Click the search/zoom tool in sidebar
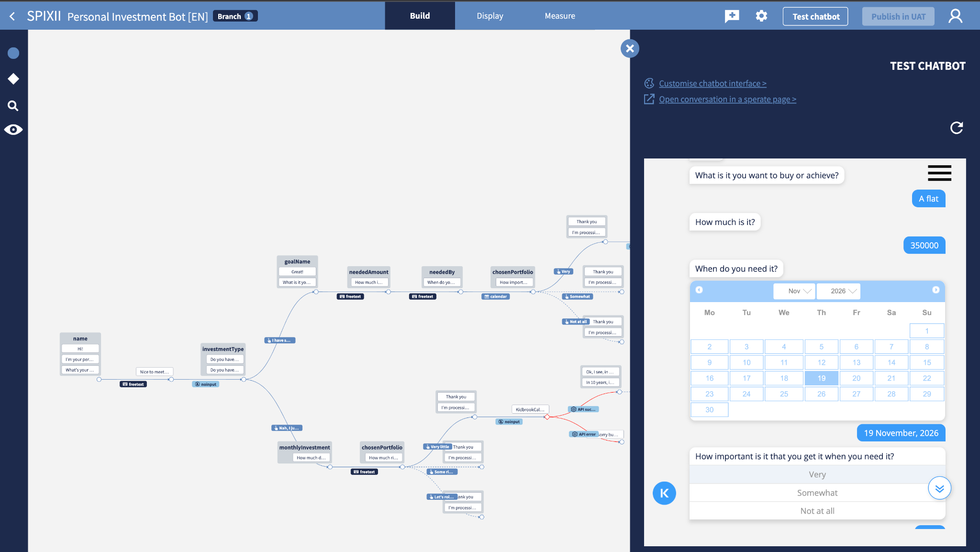Viewport: 980px width, 552px height. pyautogui.click(x=13, y=105)
